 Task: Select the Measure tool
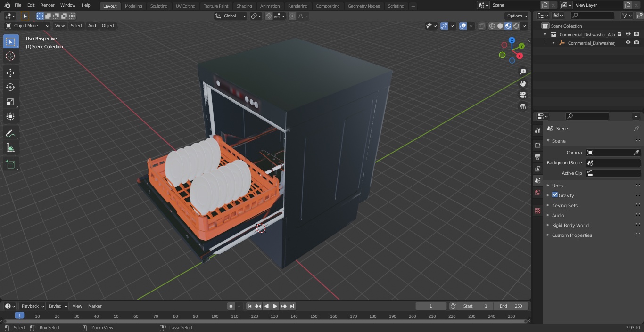click(10, 148)
